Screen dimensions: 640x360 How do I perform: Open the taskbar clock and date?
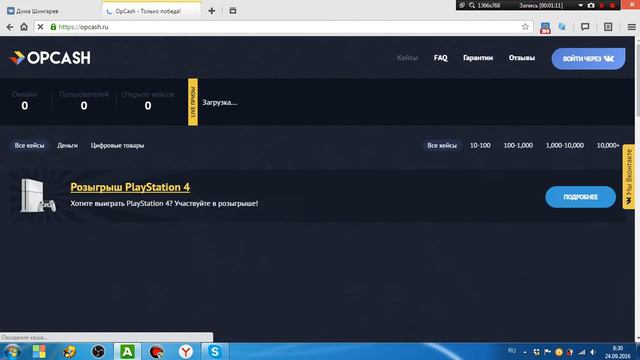(618, 352)
